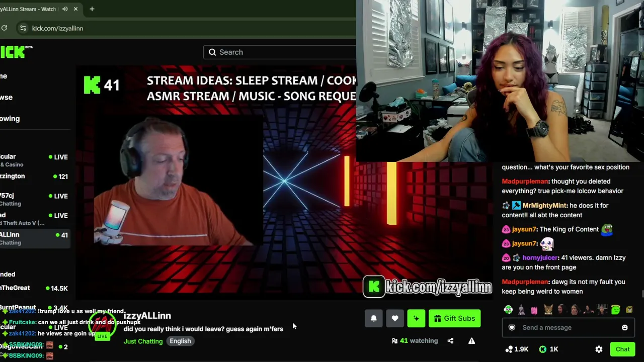Screen dimensions: 644x362
Task: Click the Gift Subs button
Action: click(x=455, y=318)
